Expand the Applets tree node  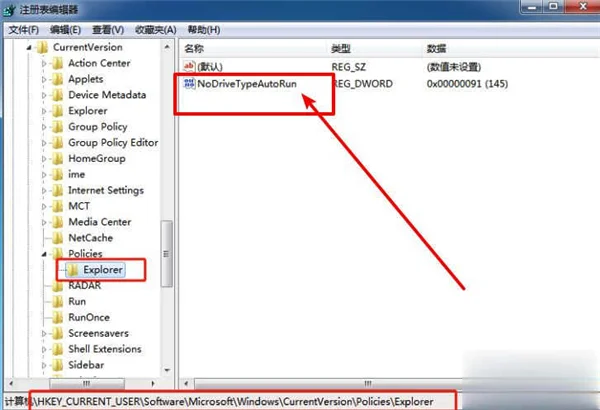[44, 80]
